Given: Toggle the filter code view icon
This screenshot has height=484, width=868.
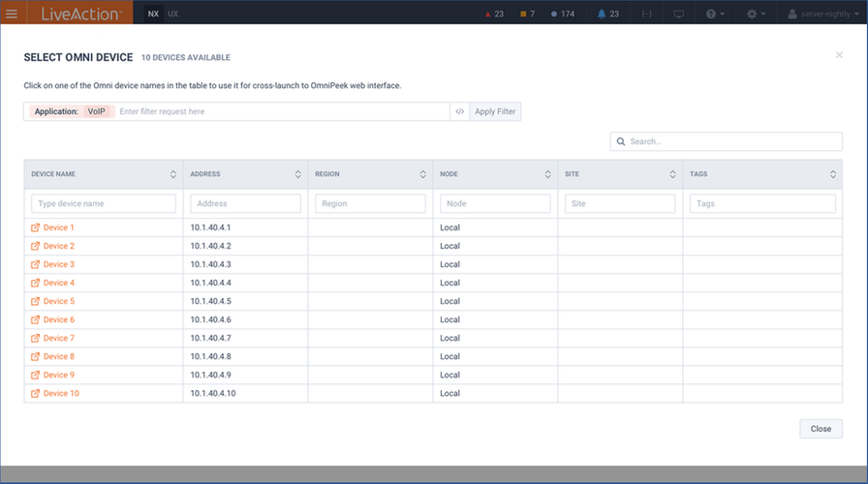Looking at the screenshot, I should click(x=459, y=111).
